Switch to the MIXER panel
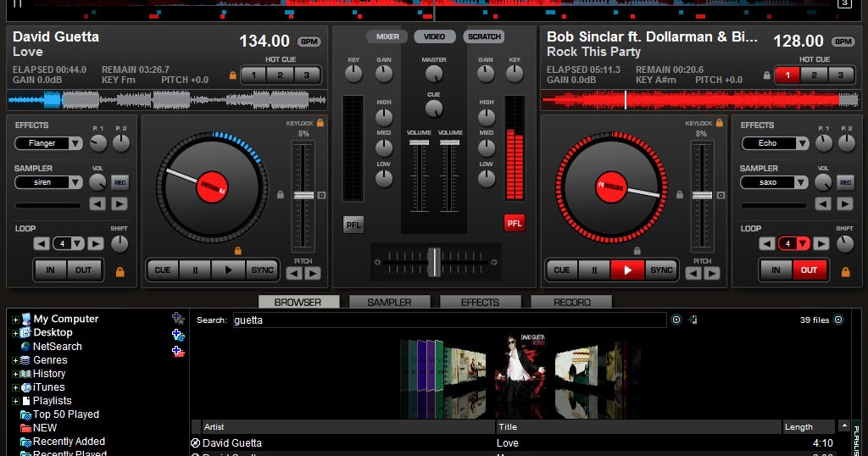The image size is (868, 456). coord(387,36)
